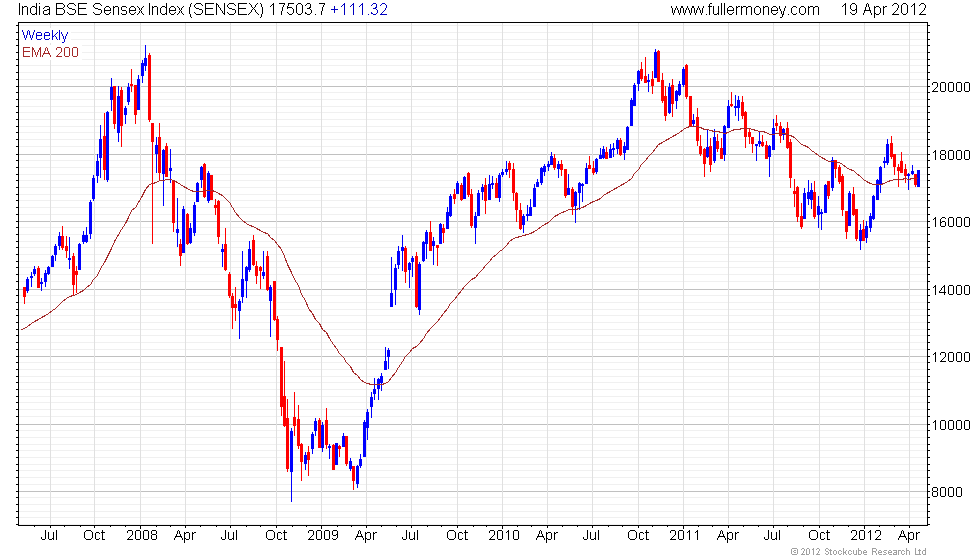Click the 18000 y-axis label
980x560 pixels.
[951, 155]
